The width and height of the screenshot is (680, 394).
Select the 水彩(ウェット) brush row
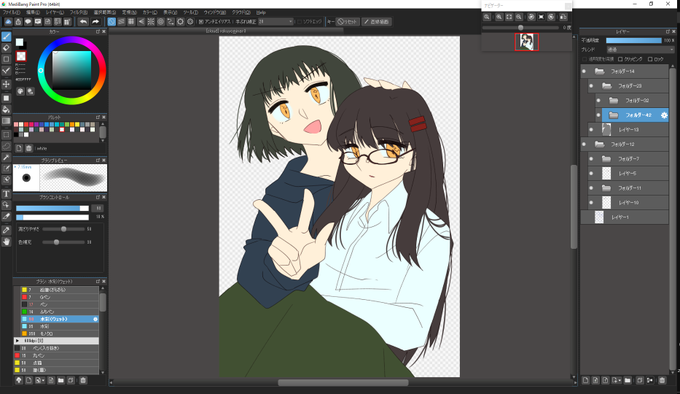click(60, 319)
